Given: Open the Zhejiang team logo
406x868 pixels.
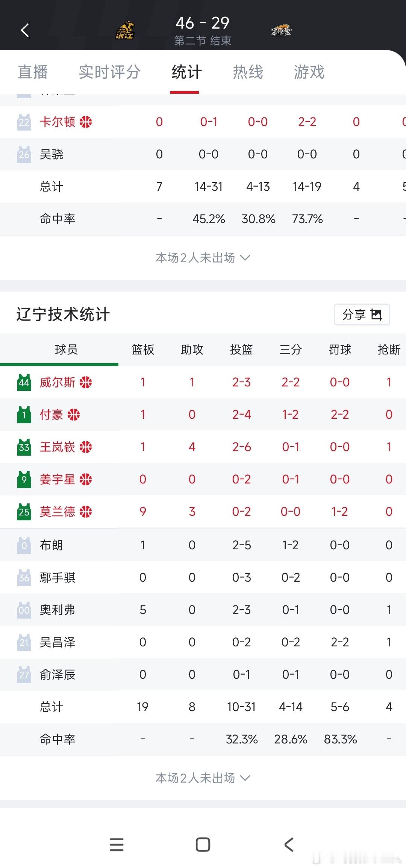Looking at the screenshot, I should pos(125,29).
